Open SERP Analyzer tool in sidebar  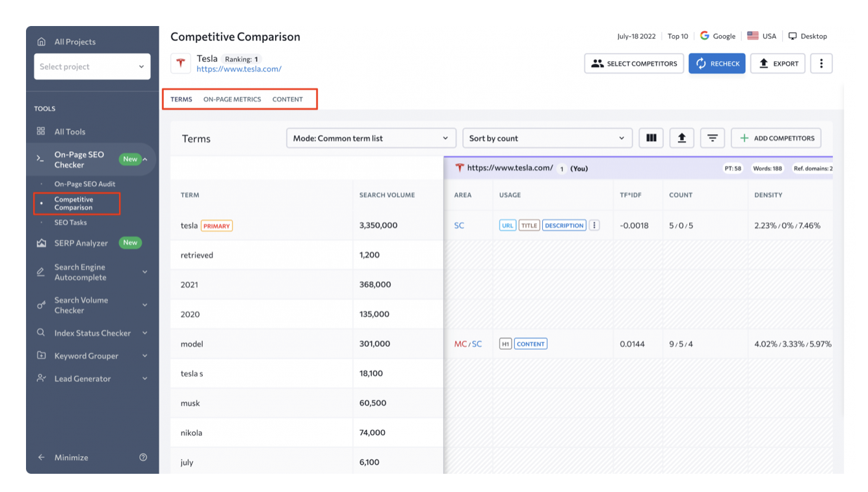click(81, 243)
